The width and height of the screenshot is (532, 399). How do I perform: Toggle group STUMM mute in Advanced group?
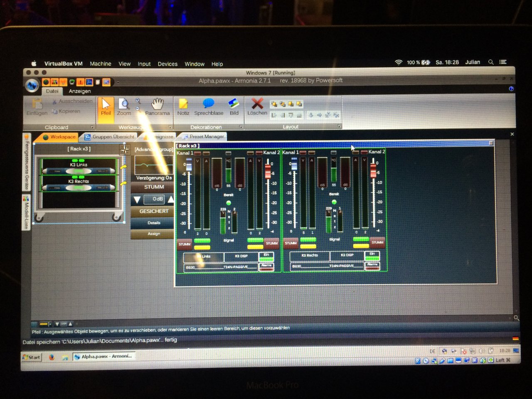(x=153, y=187)
